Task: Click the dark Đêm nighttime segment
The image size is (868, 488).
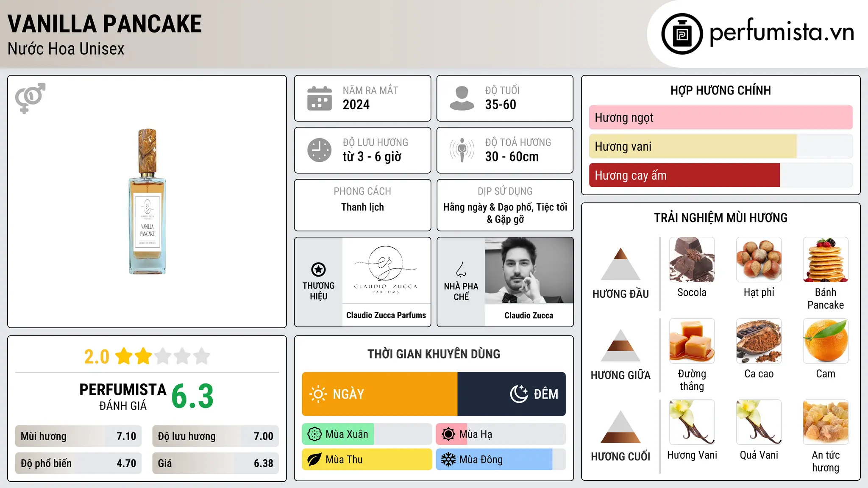Action: click(x=512, y=394)
